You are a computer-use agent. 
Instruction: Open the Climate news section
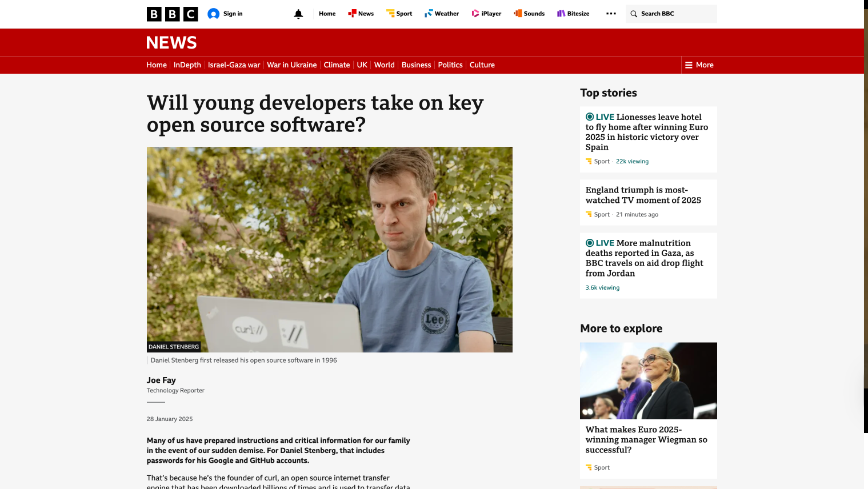point(337,65)
